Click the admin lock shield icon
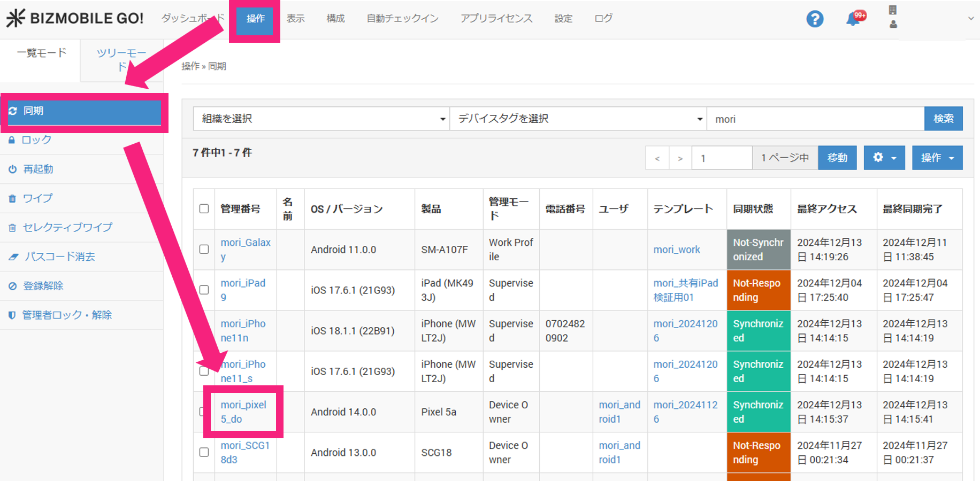980x481 pixels. click(12, 315)
